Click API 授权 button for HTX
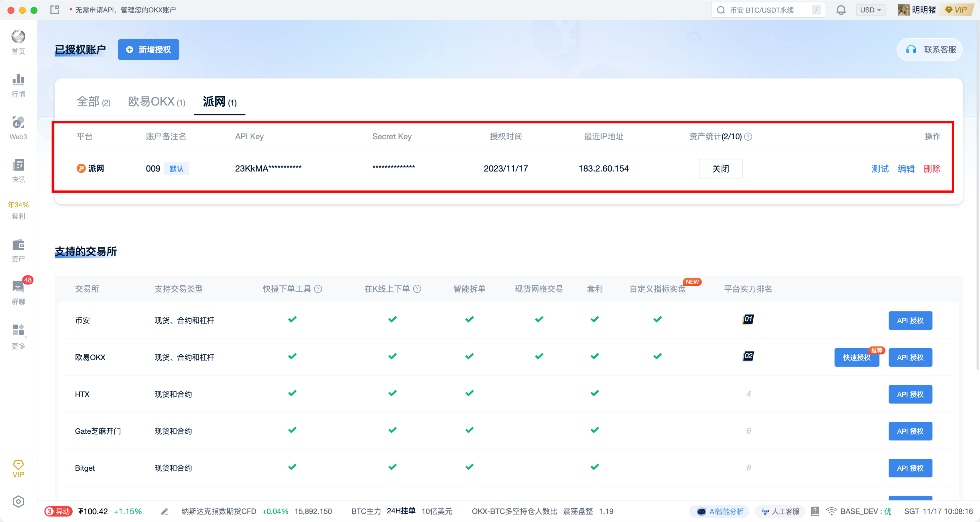This screenshot has width=980, height=522. point(910,395)
